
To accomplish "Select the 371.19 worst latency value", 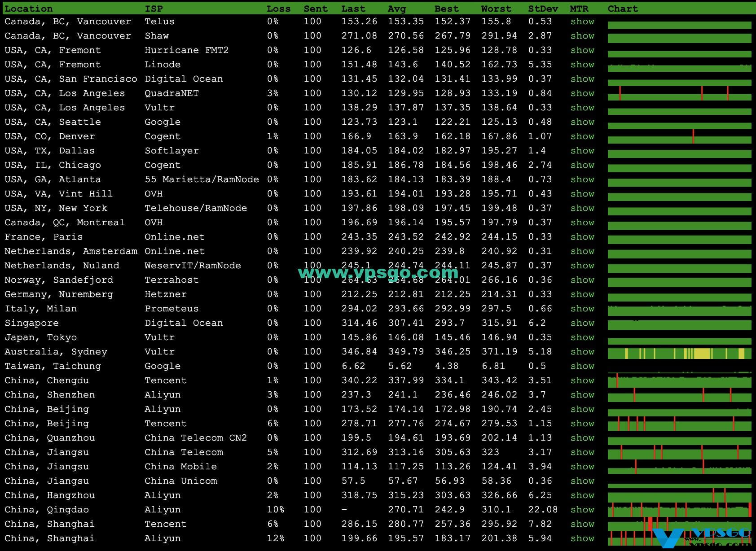I will 499,352.
